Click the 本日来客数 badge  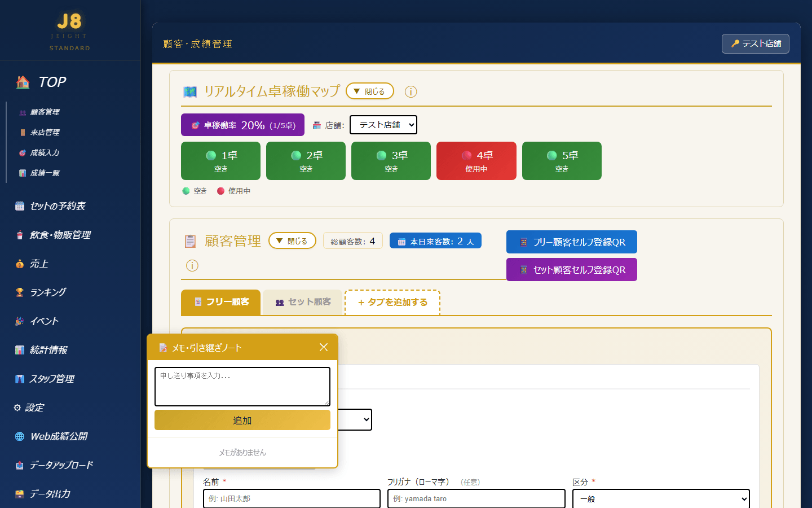pos(435,241)
